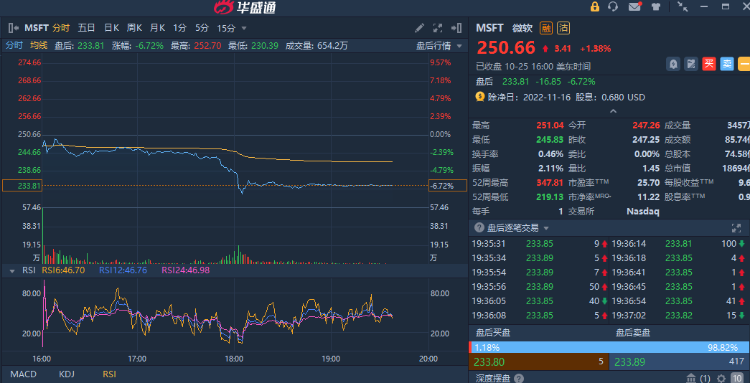Click the 233.89 ask price row
750x383 pixels.
click(680, 362)
